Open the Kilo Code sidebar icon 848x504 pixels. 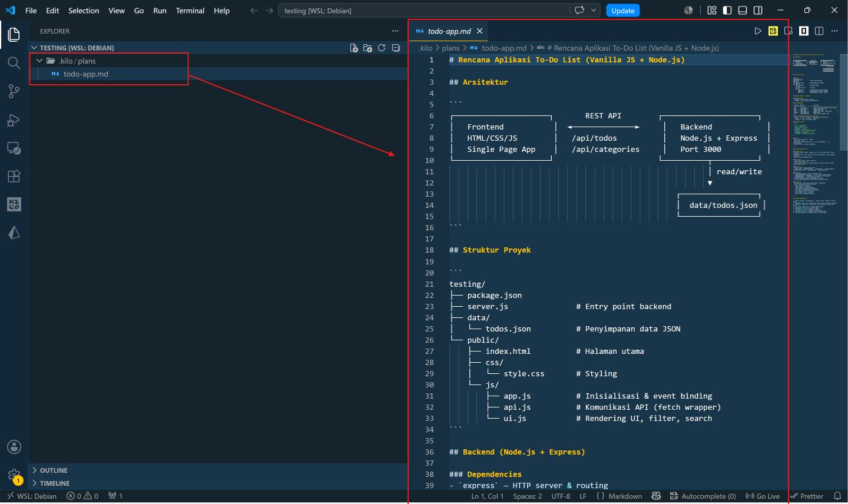(14, 204)
